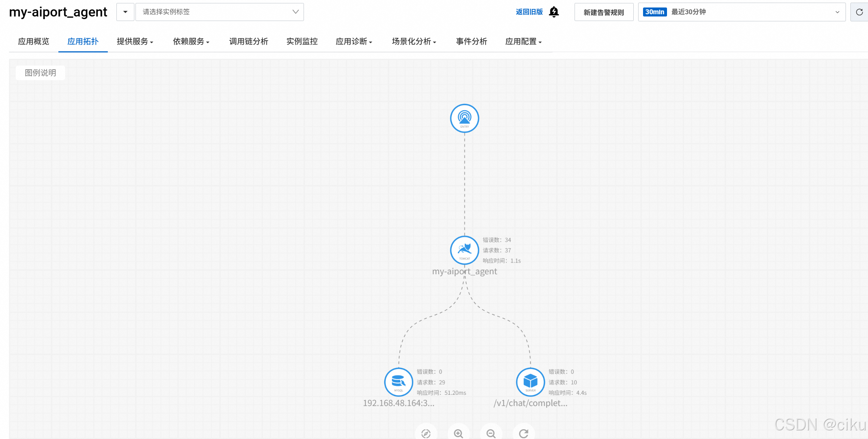Screen dimensions: 868x439
Task: Click the 响应时间: 1.1s text
Action: (502, 261)
